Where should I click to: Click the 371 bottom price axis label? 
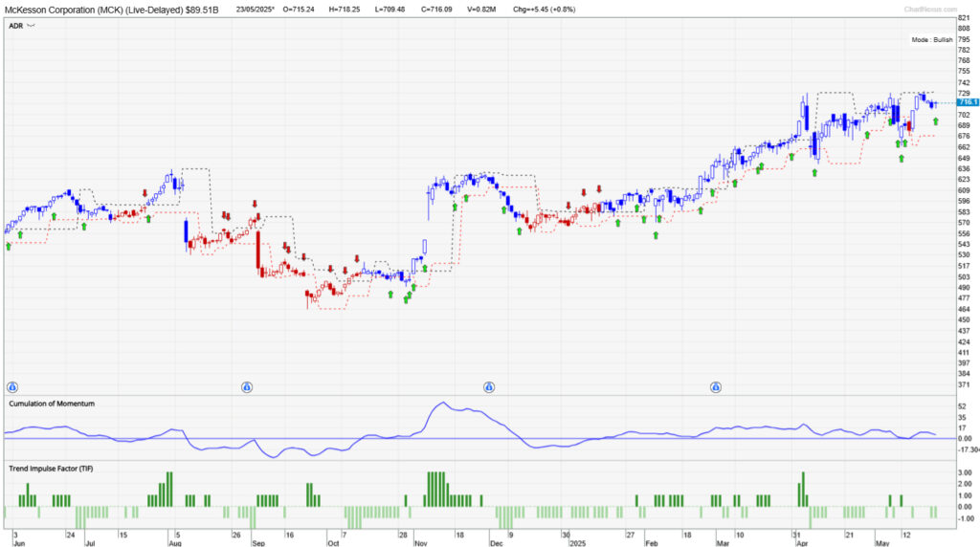964,384
